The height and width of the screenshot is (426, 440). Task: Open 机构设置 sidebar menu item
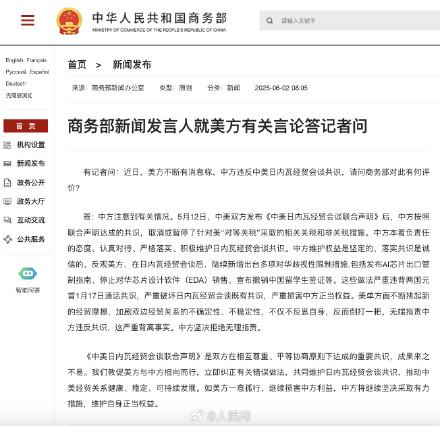coord(31,145)
